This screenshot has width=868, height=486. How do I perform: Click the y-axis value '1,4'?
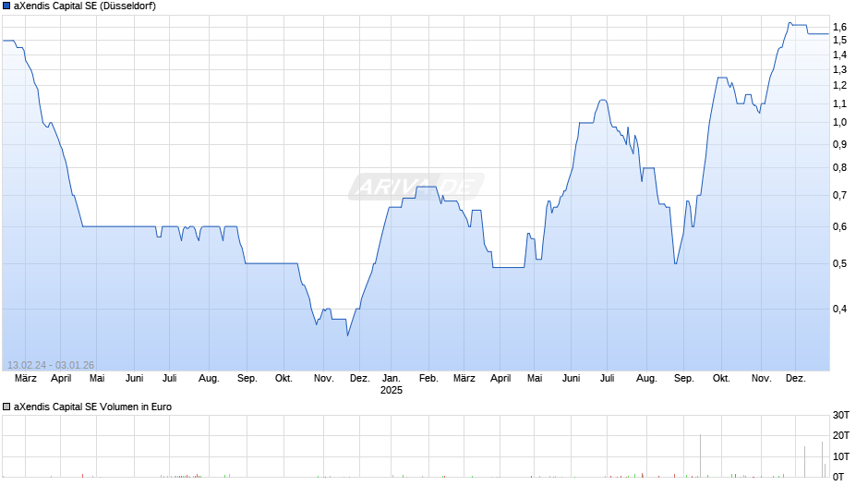tap(839, 55)
